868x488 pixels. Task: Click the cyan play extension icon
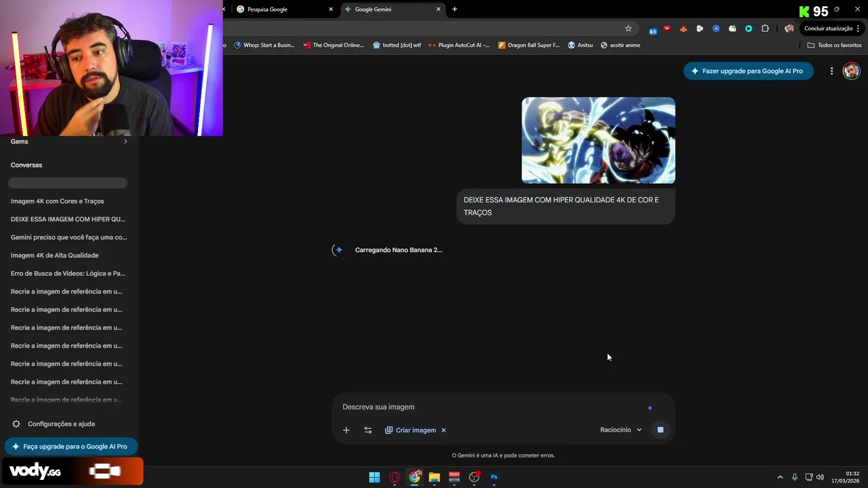(x=749, y=28)
